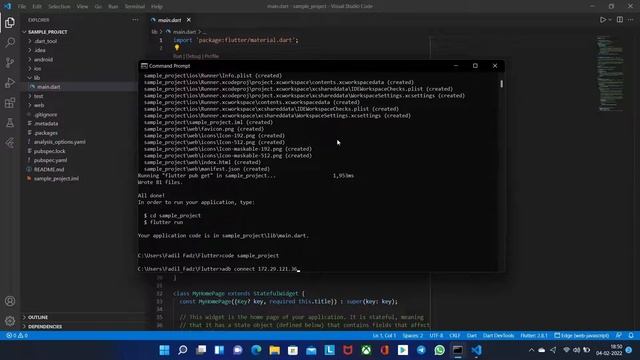Click the code minimap preview
This screenshot has height=360, width=640.
pyautogui.click(x=610, y=73)
